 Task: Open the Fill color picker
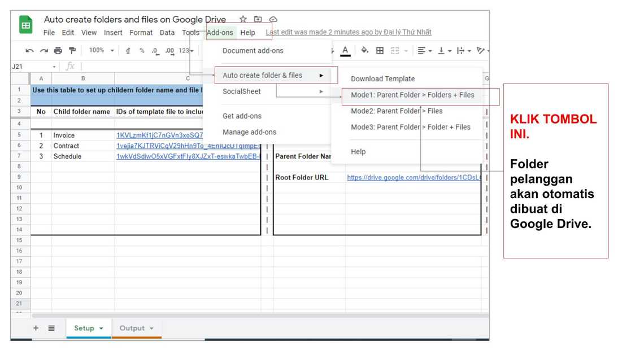(x=364, y=51)
